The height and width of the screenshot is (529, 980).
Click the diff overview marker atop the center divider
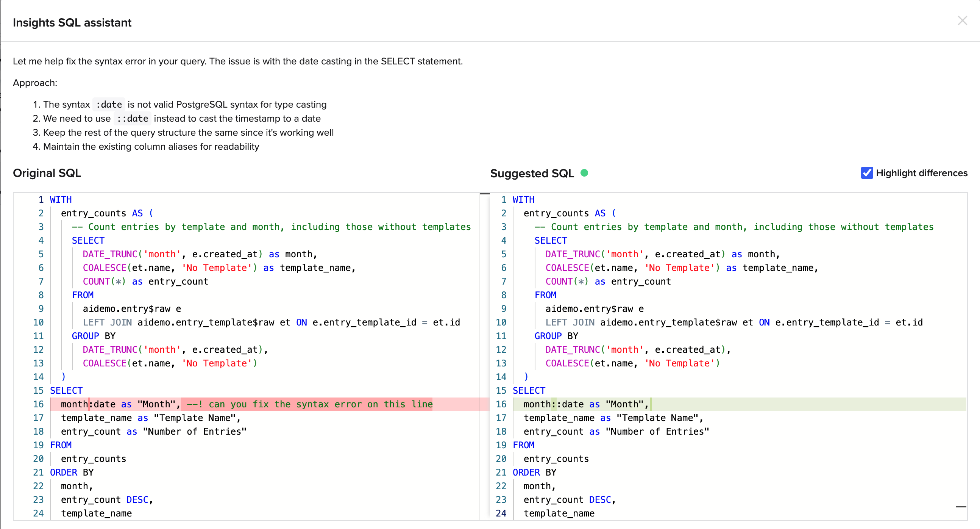click(484, 194)
